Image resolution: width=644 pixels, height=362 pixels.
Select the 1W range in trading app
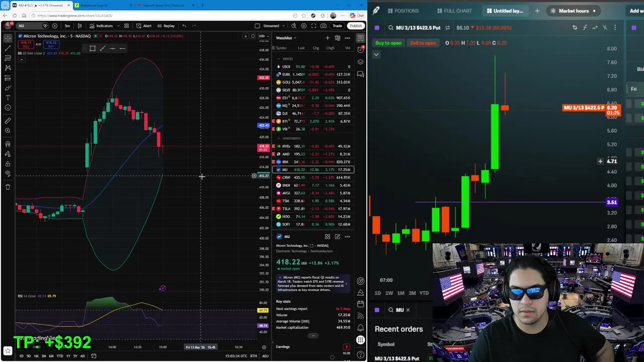point(389,293)
